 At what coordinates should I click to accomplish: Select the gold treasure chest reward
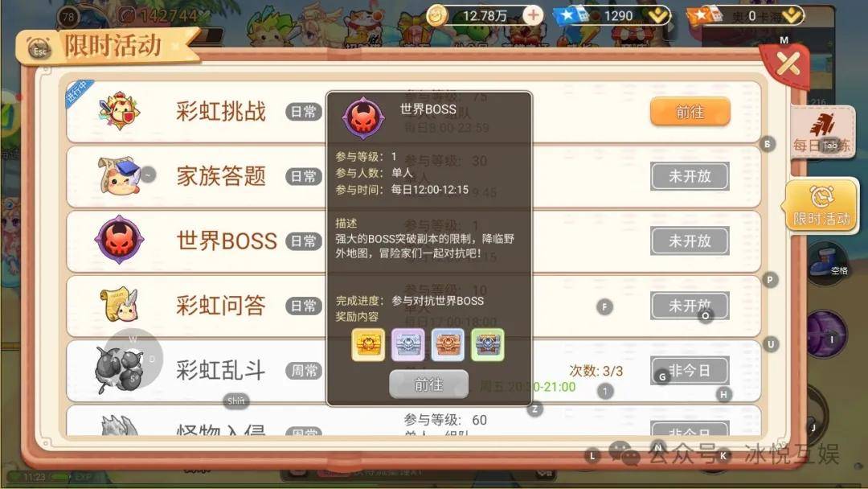point(368,344)
